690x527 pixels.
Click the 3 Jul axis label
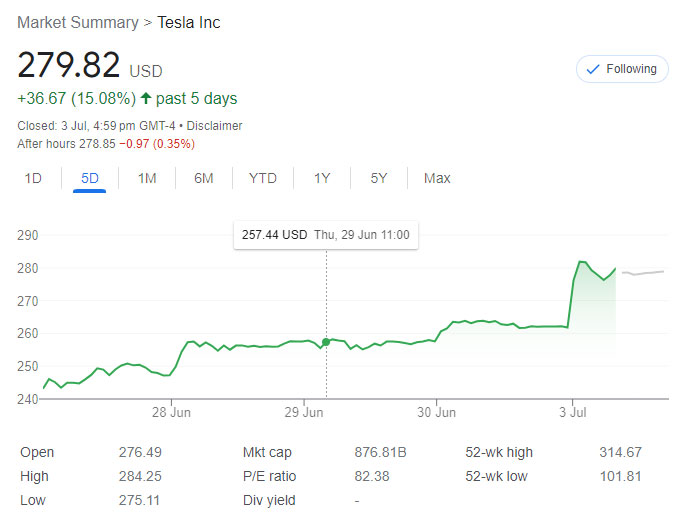tap(574, 412)
